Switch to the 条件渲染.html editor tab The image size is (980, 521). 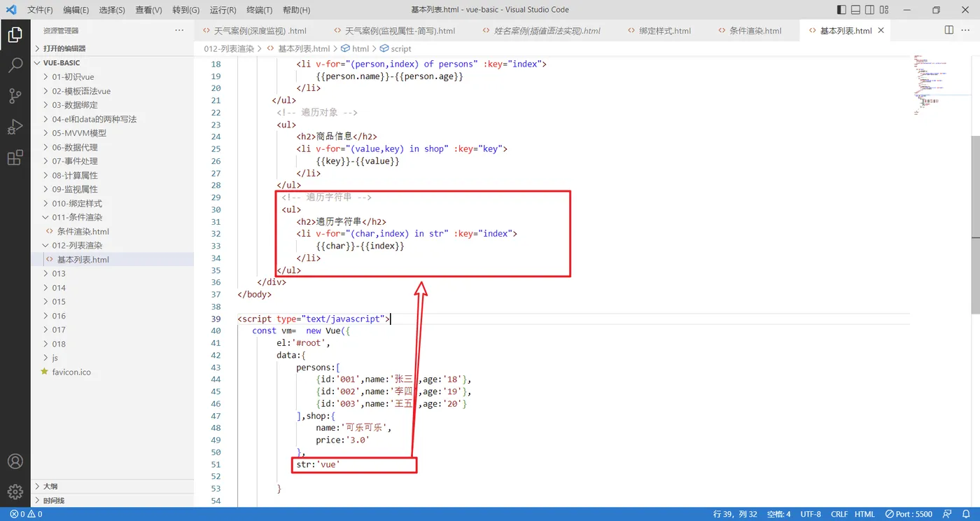755,31
